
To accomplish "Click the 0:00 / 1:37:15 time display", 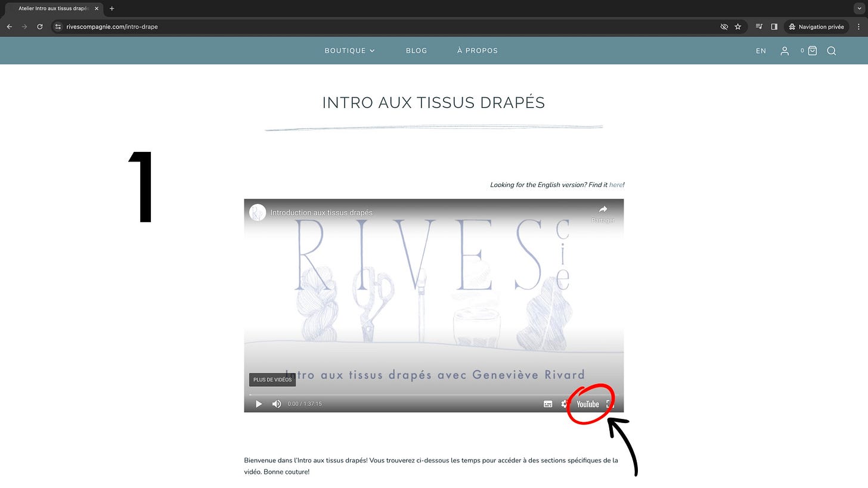I will pos(305,404).
